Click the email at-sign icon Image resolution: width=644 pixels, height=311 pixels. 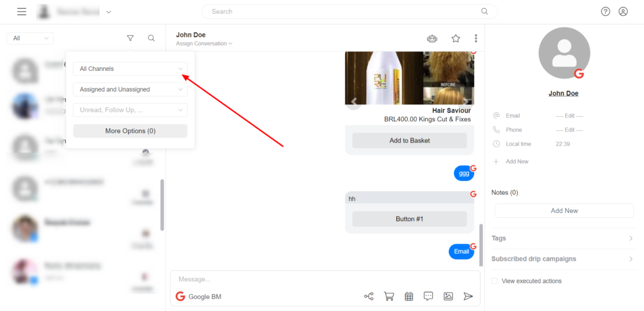pos(496,116)
